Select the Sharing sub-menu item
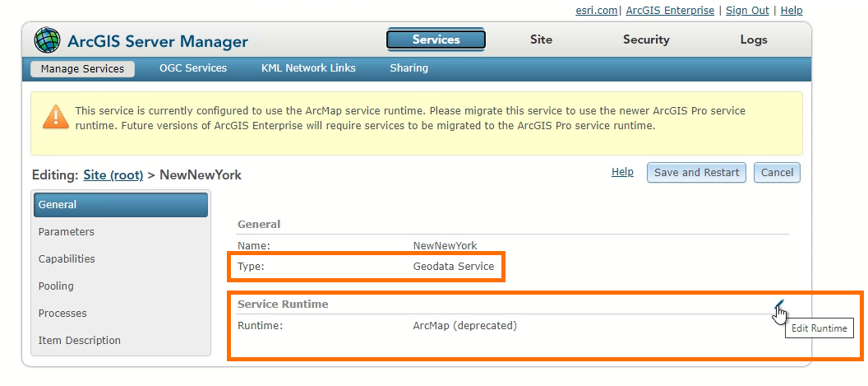The width and height of the screenshot is (868, 386). (409, 68)
